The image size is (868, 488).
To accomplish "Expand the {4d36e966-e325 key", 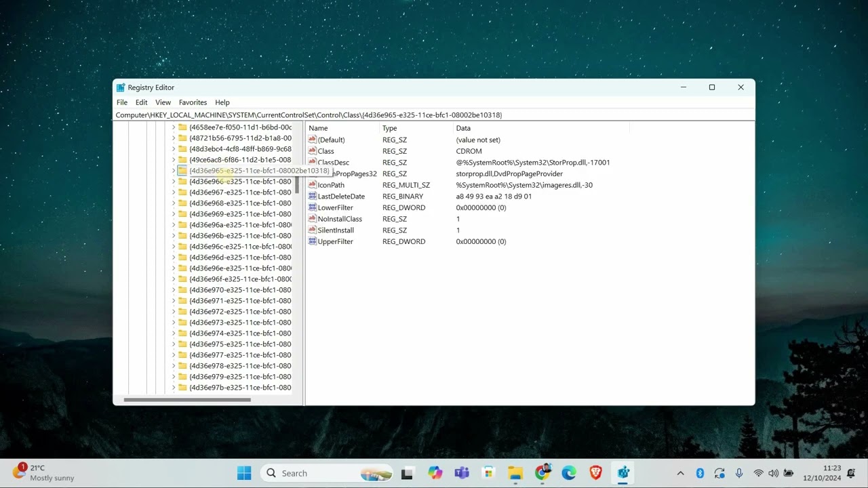I will 174,182.
